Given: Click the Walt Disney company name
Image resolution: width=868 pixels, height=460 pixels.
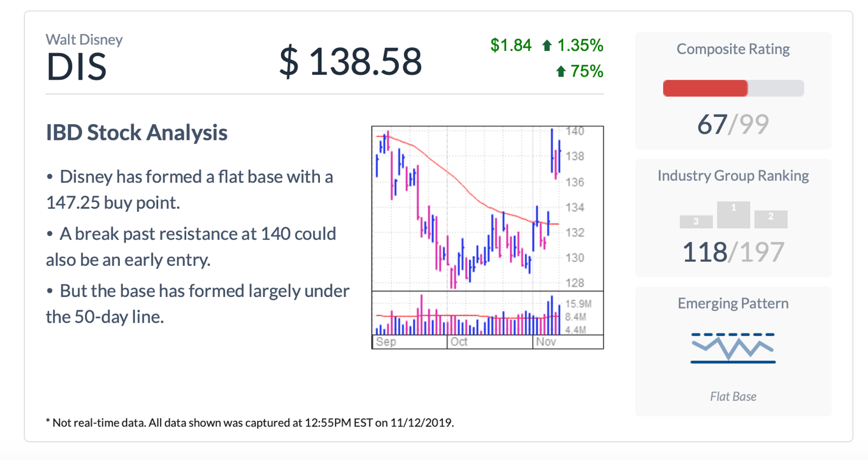Looking at the screenshot, I should [x=85, y=40].
